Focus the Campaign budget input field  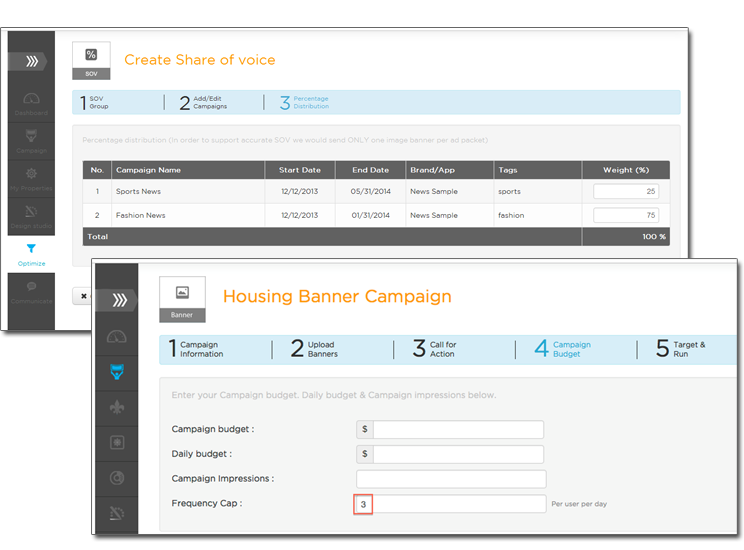(458, 430)
